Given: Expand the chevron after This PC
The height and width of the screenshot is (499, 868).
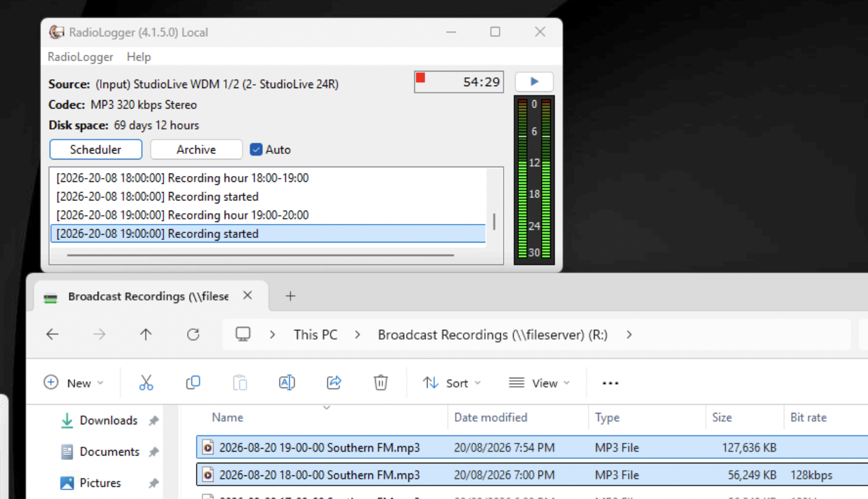Looking at the screenshot, I should point(357,334).
